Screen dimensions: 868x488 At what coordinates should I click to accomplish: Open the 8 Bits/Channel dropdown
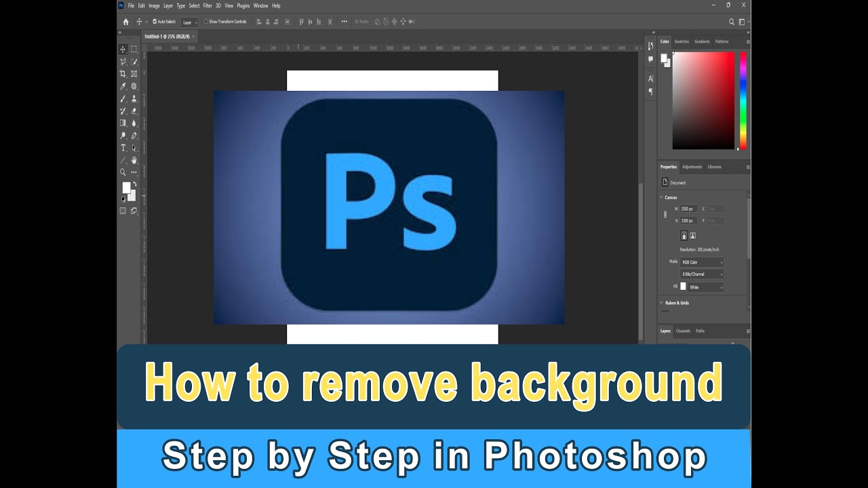click(x=702, y=274)
